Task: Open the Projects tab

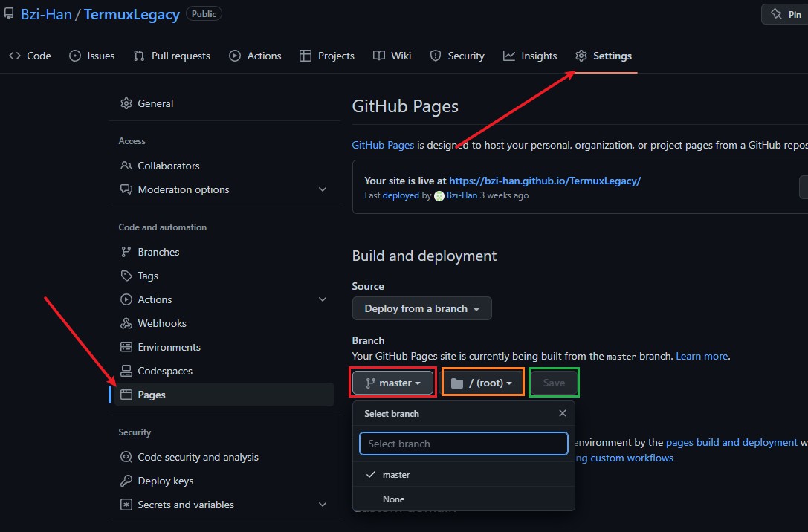Action: pyautogui.click(x=327, y=56)
